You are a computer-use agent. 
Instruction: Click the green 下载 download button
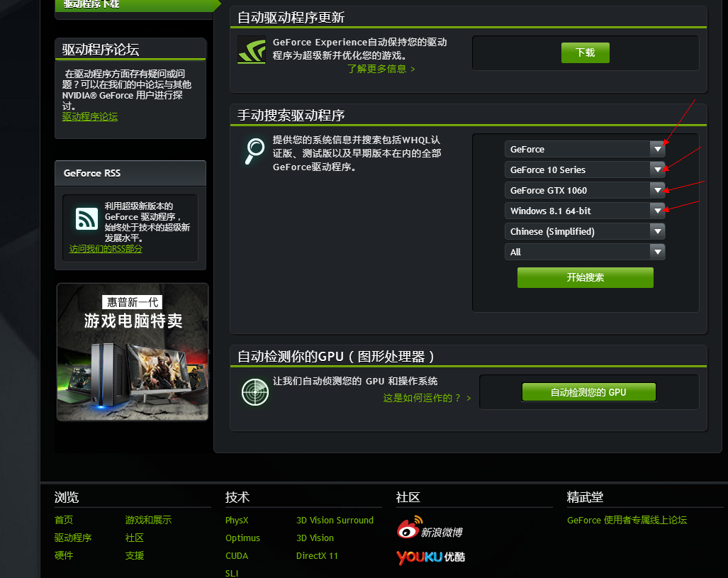click(585, 52)
